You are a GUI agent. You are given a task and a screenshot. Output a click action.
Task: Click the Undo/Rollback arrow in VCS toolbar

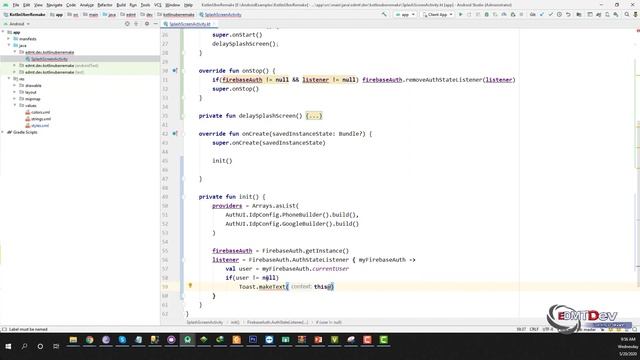[x=568, y=14]
